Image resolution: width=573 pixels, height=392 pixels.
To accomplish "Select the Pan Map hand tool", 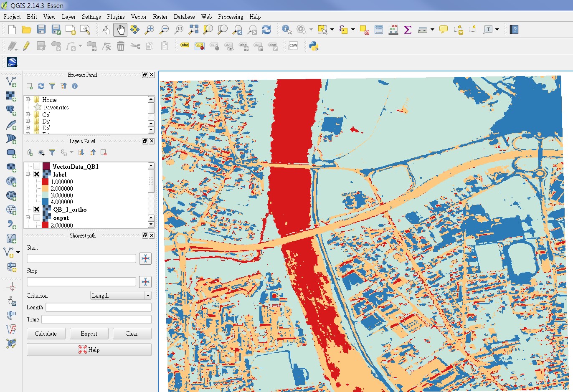I will tap(120, 30).
